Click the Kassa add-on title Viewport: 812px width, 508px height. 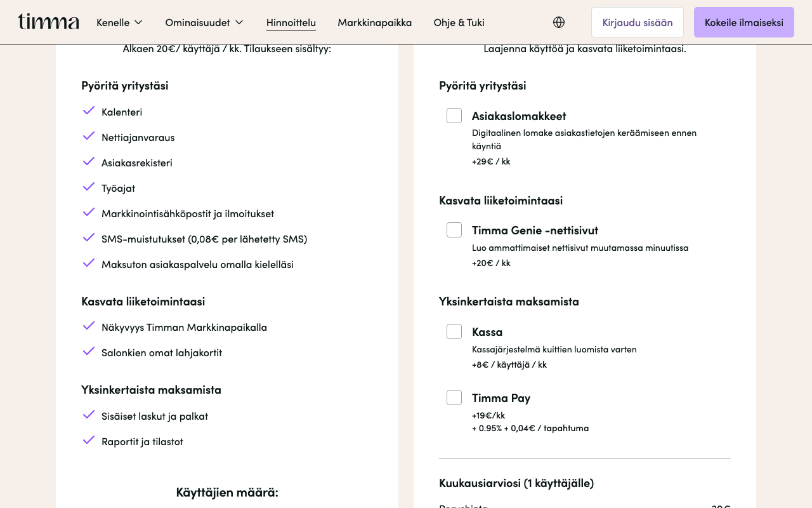pyautogui.click(x=487, y=332)
